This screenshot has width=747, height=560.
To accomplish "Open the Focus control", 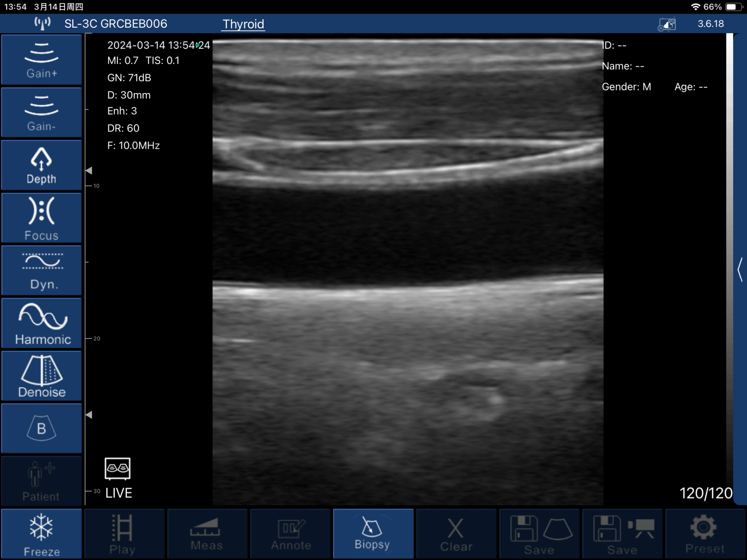I will pos(41,218).
